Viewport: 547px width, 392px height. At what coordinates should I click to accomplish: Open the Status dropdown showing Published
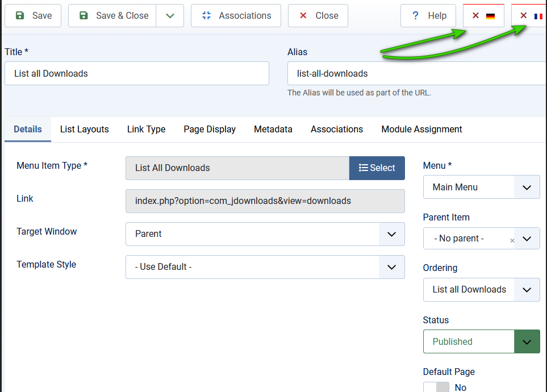coord(481,341)
